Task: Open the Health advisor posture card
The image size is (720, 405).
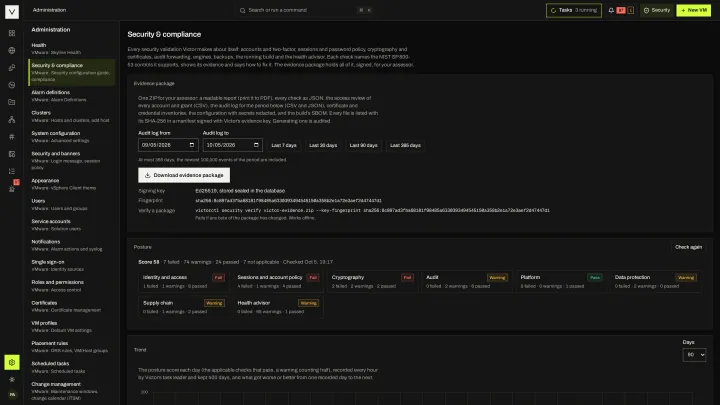Action: click(x=278, y=307)
